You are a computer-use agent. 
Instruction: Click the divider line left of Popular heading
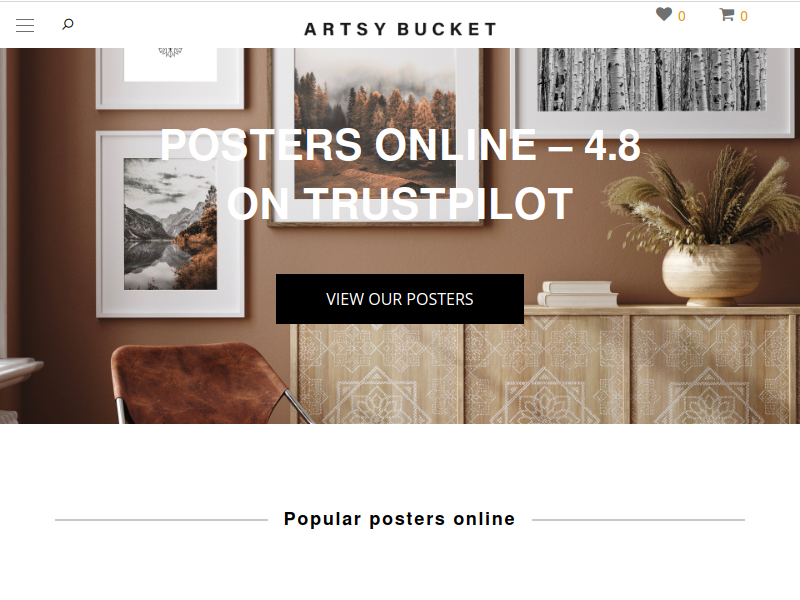click(161, 520)
